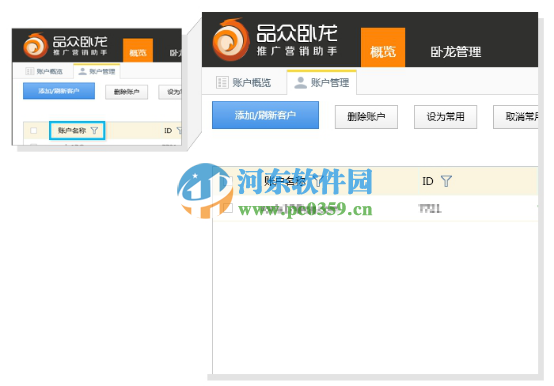Viewport: 554px width, 386px height.
Task: Click the list icon beside 账户概览 in the small thumbnail
Action: tap(30, 71)
